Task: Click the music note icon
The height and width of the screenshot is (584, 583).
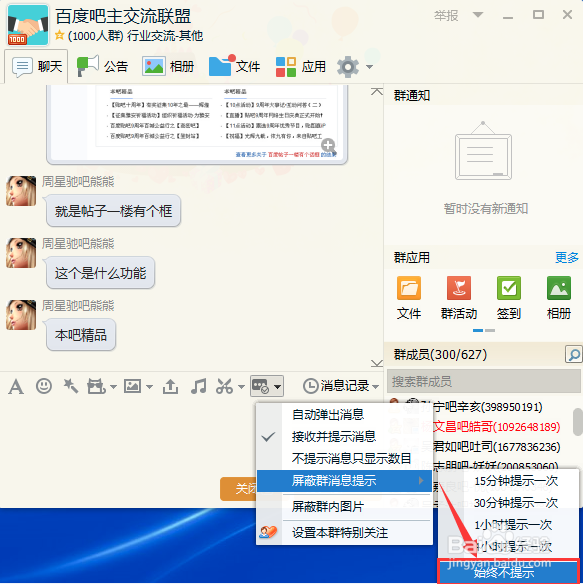Action: click(198, 386)
